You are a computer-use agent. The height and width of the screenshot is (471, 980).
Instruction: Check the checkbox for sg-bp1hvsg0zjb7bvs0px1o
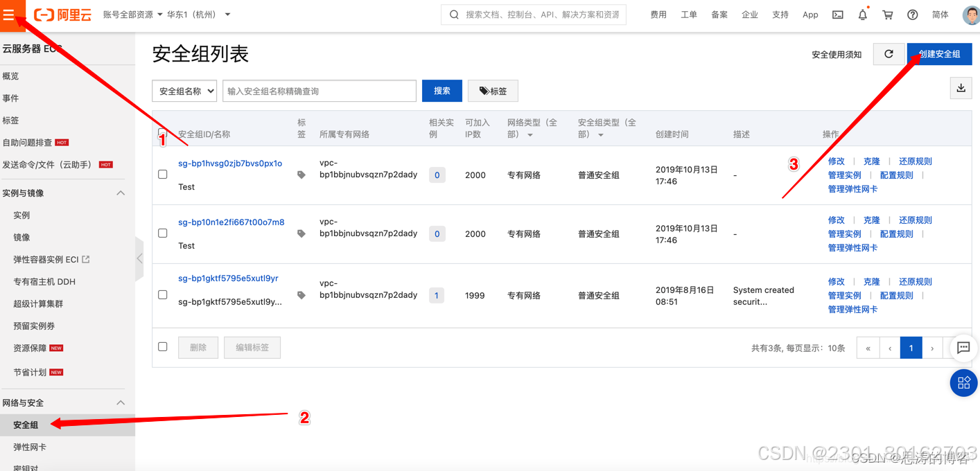tap(162, 175)
